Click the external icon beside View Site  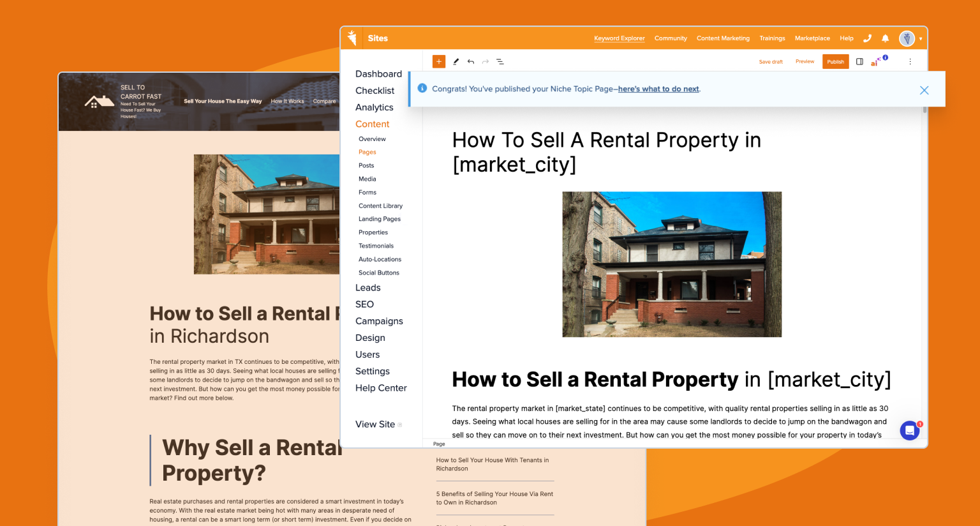(400, 425)
